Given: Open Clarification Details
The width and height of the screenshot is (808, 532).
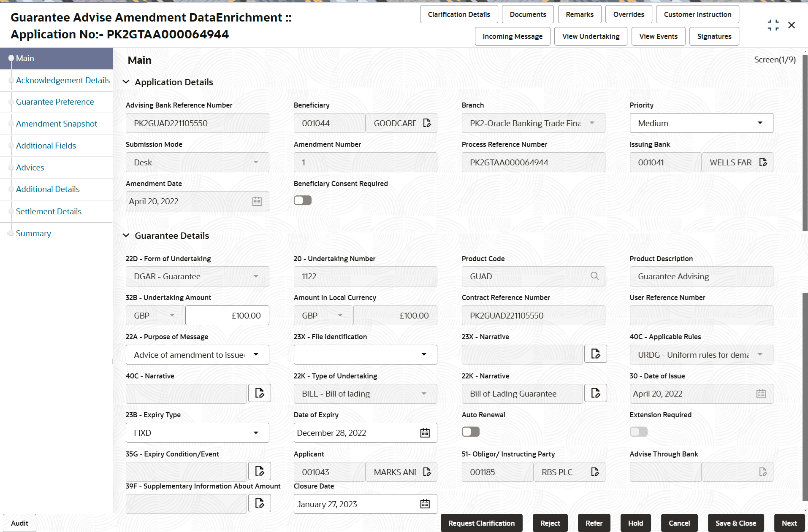Looking at the screenshot, I should [459, 14].
